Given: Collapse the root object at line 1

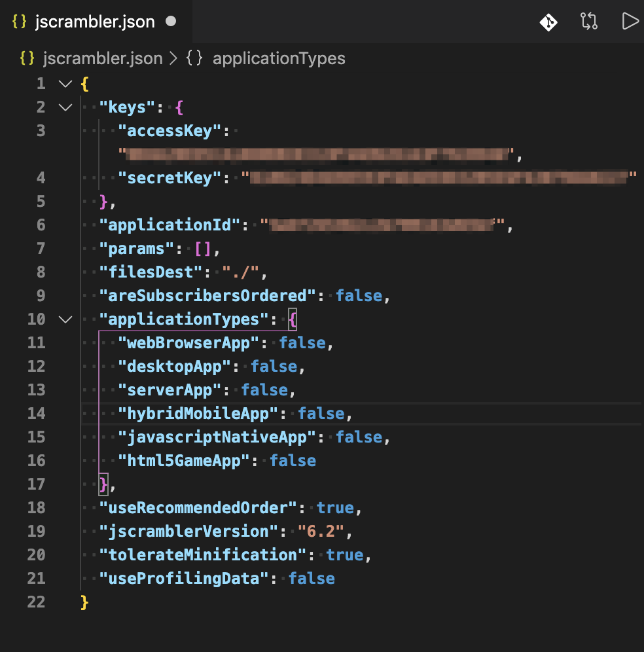Looking at the screenshot, I should [65, 84].
